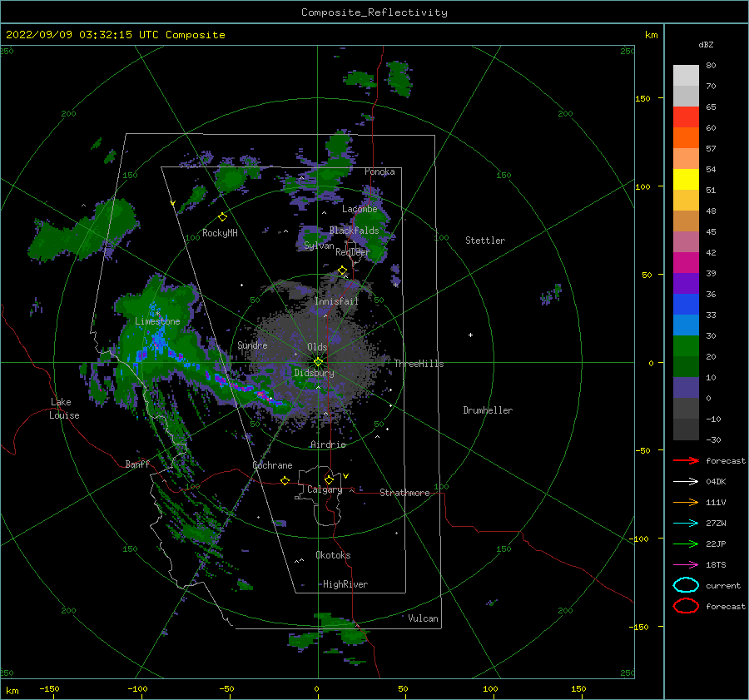The height and width of the screenshot is (700, 749).
Task: Click the km label at bottom-left
Action: (12, 691)
